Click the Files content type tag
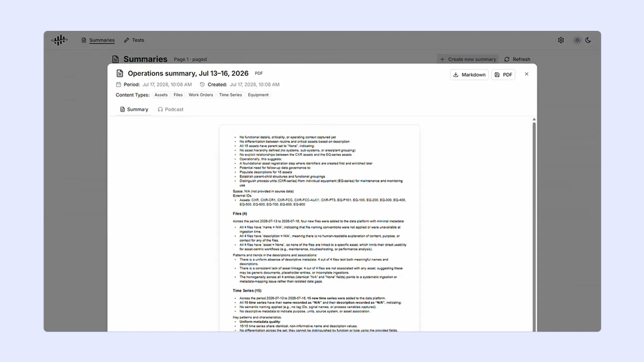The image size is (644, 362). 178,95
